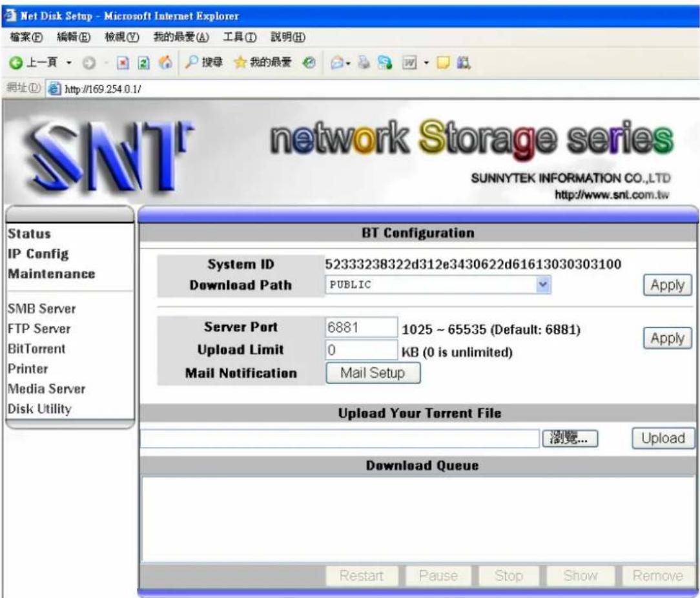The height and width of the screenshot is (598, 700).
Task: Open the 檔案(F) menu
Action: tap(26, 37)
